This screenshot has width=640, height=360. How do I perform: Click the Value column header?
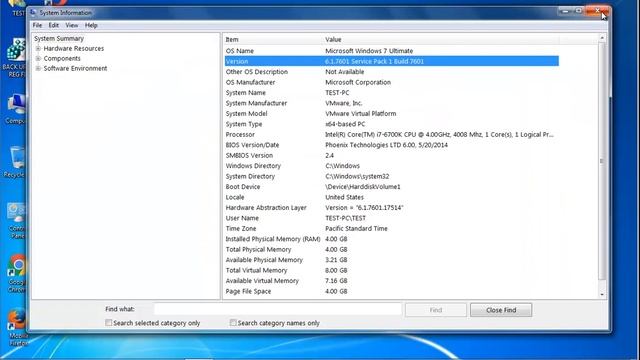(x=441, y=40)
